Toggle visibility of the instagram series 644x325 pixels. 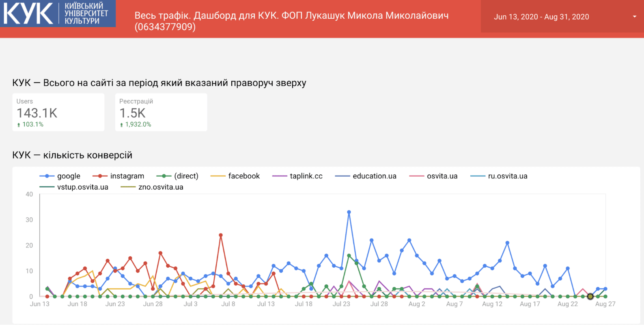point(101,175)
